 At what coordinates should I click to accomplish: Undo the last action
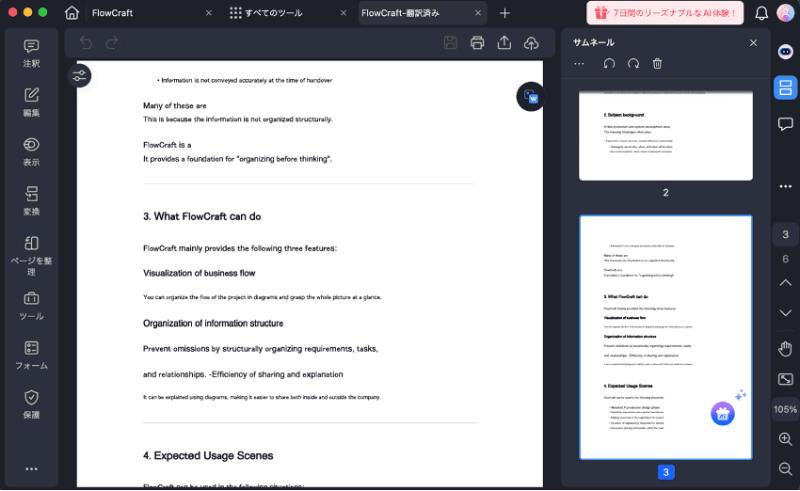tap(86, 43)
